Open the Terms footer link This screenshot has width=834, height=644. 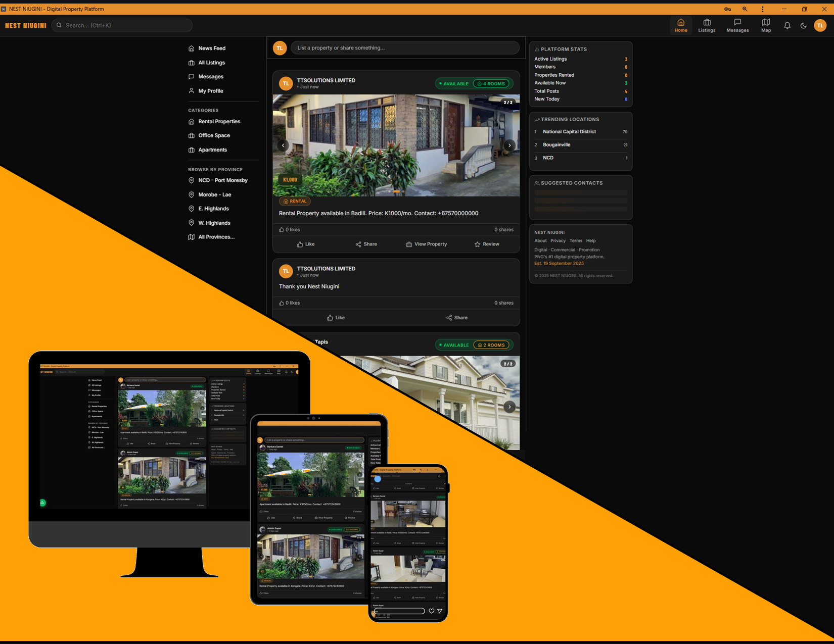coord(576,241)
